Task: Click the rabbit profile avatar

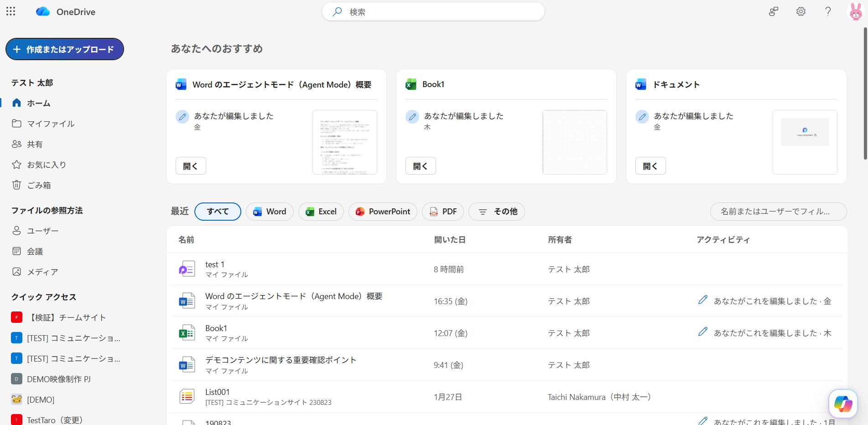Action: click(x=855, y=11)
